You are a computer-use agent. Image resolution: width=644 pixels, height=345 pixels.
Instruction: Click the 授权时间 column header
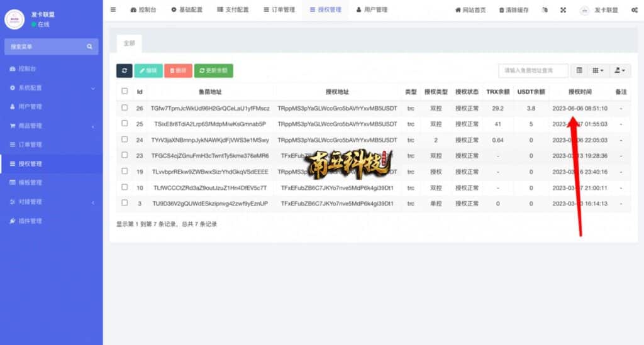[580, 92]
